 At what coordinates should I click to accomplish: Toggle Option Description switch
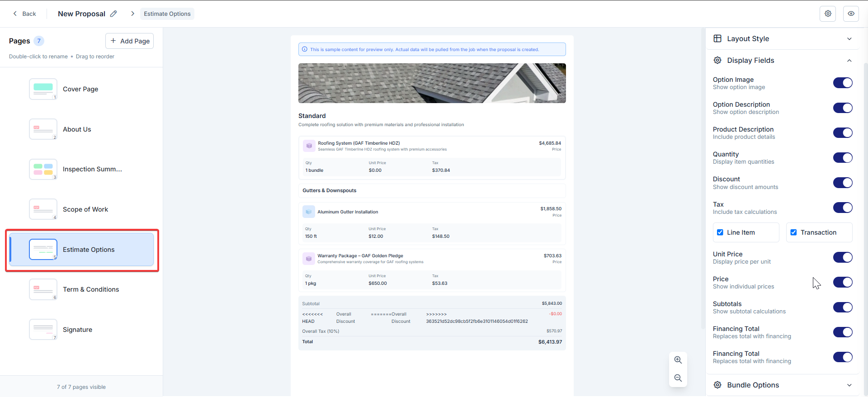(843, 108)
